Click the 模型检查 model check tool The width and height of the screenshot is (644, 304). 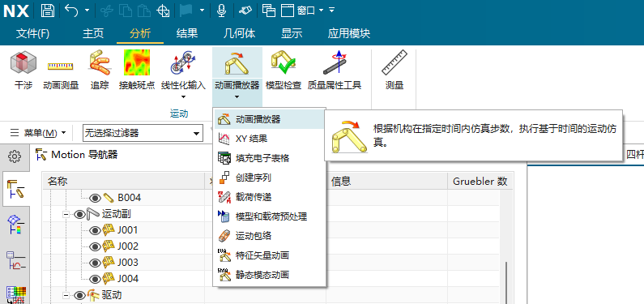coord(284,70)
